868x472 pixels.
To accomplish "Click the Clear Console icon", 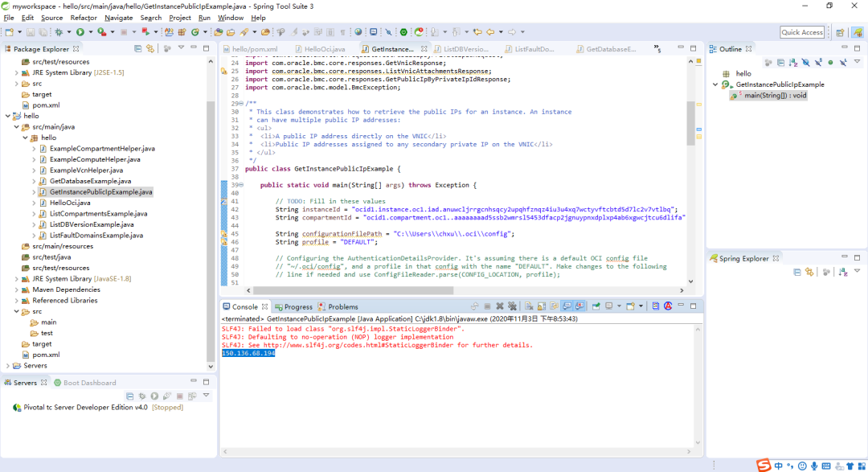I will coord(530,306).
